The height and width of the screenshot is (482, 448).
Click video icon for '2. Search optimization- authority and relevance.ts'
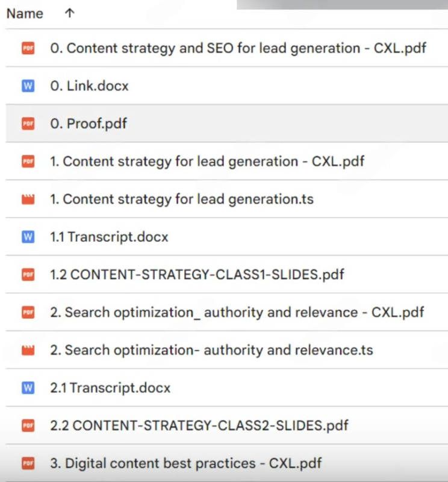28,350
